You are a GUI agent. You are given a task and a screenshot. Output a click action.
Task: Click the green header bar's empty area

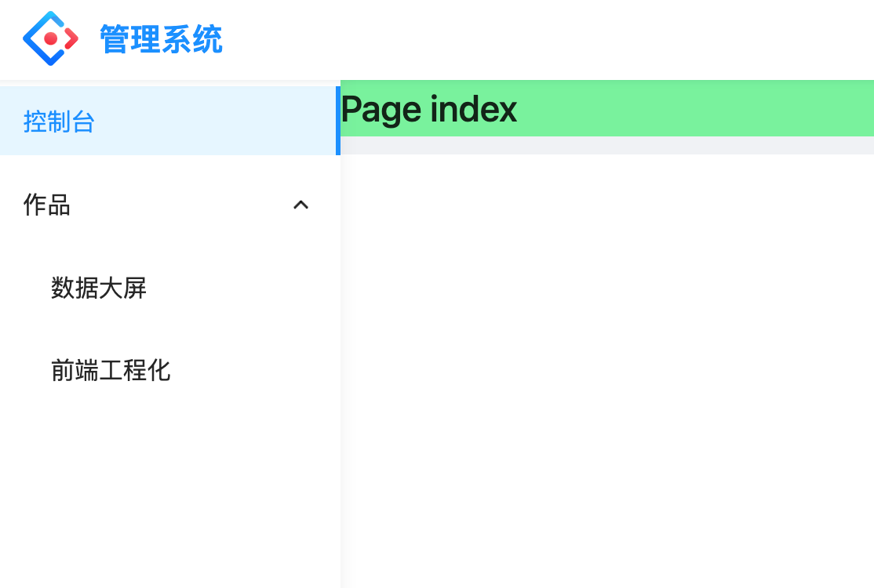tap(697, 108)
